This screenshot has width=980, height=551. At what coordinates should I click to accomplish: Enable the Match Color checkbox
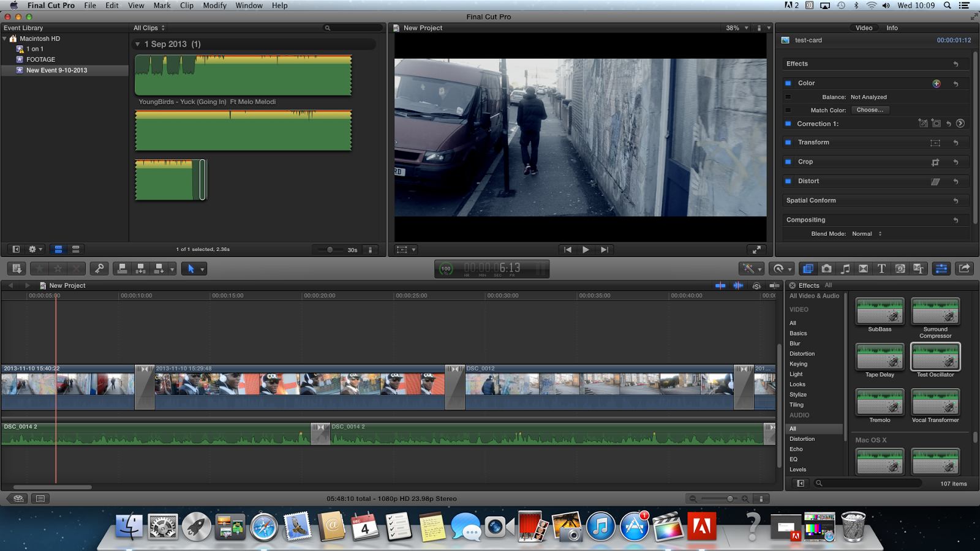point(788,110)
